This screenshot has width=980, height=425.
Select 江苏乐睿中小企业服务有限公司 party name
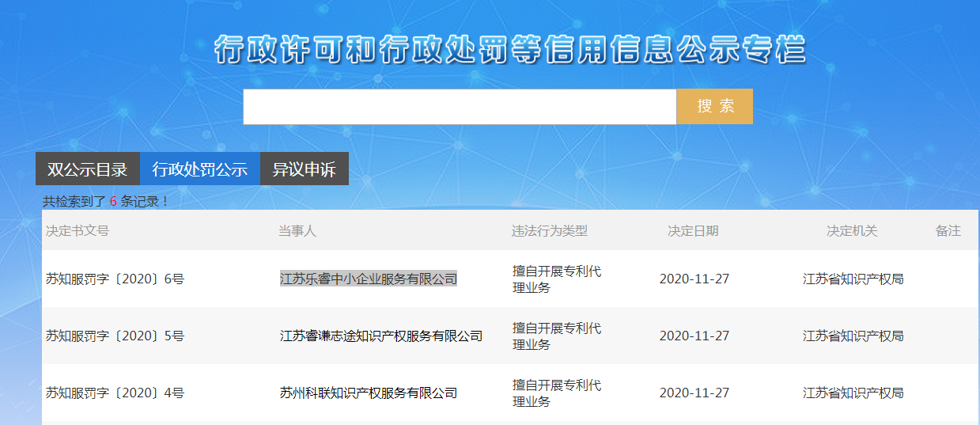click(369, 279)
